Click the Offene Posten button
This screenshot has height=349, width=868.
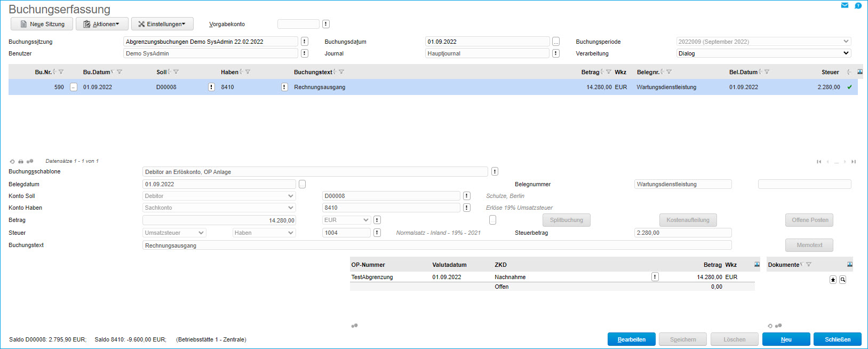pos(809,220)
